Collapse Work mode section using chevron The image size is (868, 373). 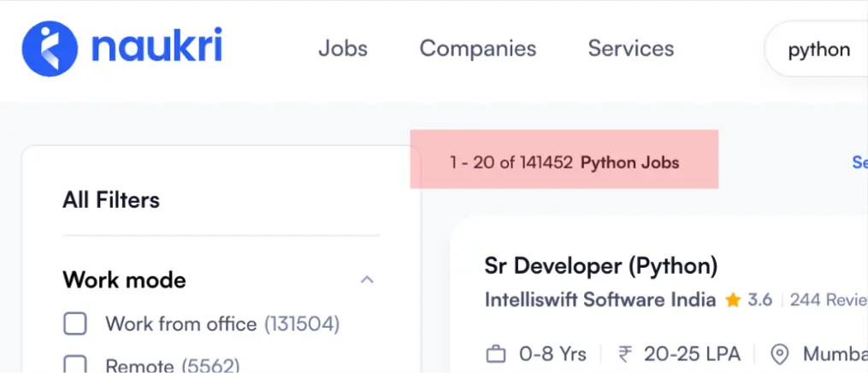367,280
